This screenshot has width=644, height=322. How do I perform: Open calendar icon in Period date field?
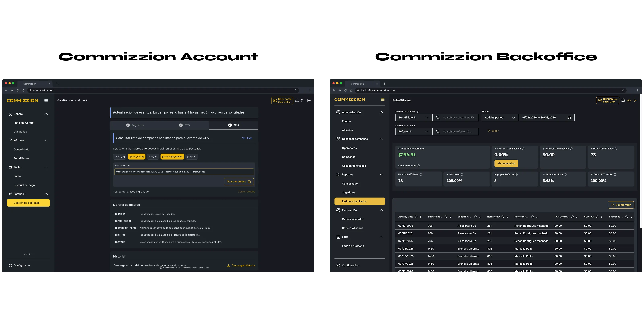click(x=569, y=118)
